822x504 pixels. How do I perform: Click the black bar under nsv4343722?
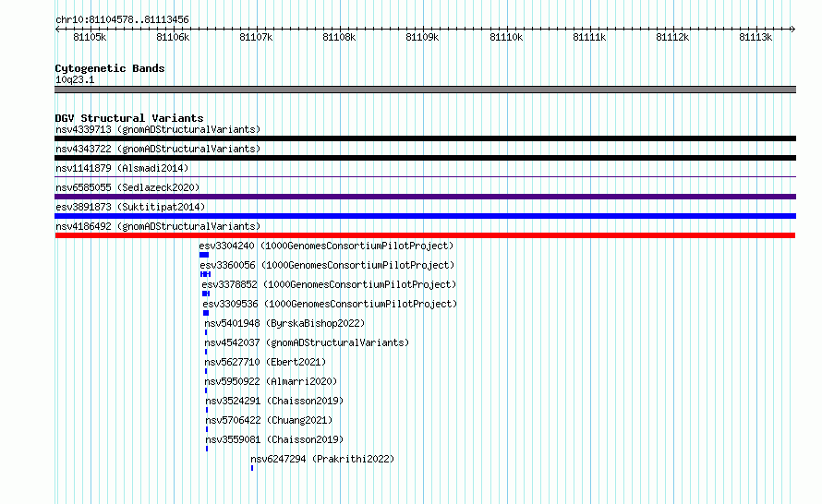(x=425, y=158)
